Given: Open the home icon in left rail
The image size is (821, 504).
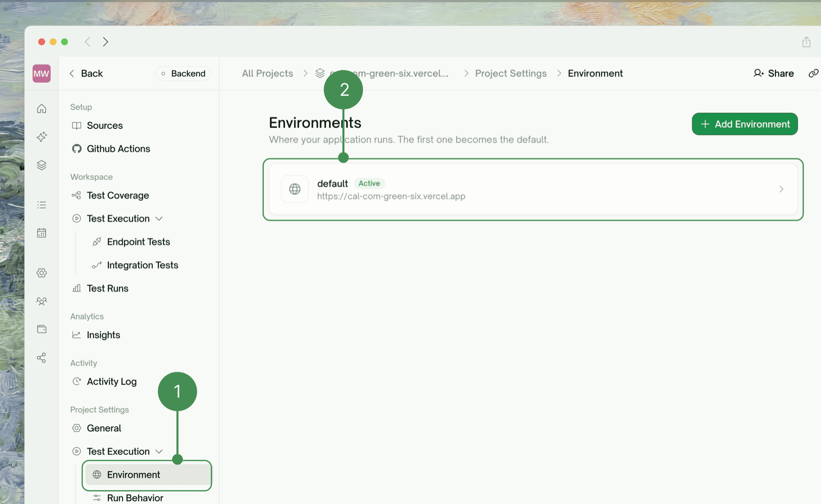Looking at the screenshot, I should (x=42, y=108).
